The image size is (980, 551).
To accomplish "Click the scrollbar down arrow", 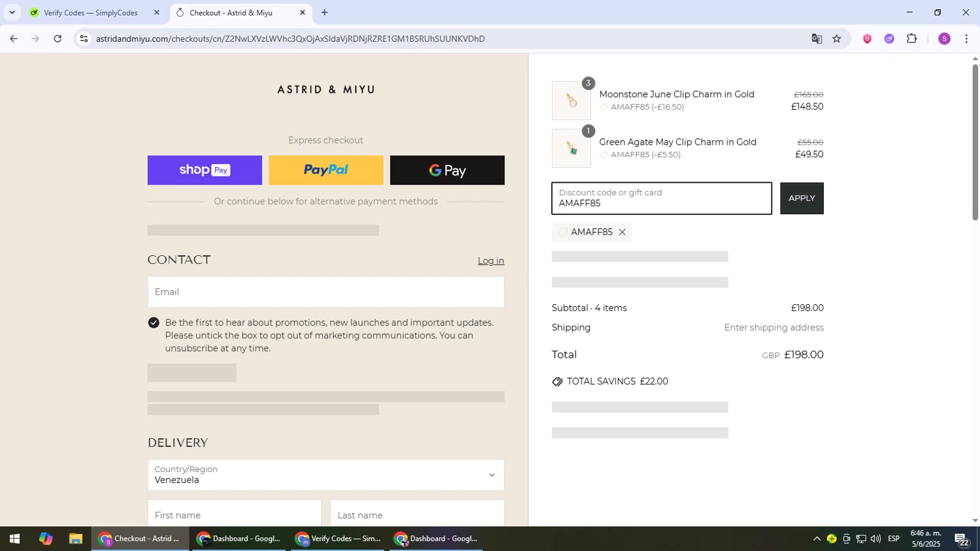I will [x=975, y=521].
